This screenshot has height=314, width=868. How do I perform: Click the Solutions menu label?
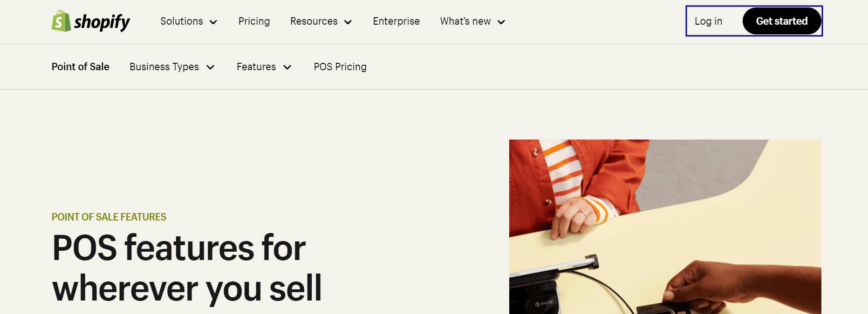click(x=181, y=21)
